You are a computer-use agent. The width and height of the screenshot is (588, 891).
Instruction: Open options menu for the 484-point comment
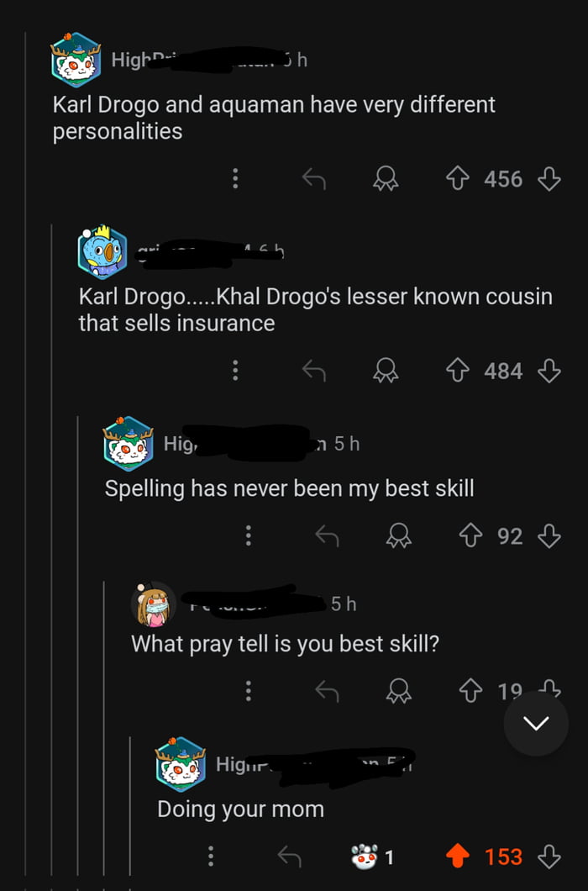235,371
